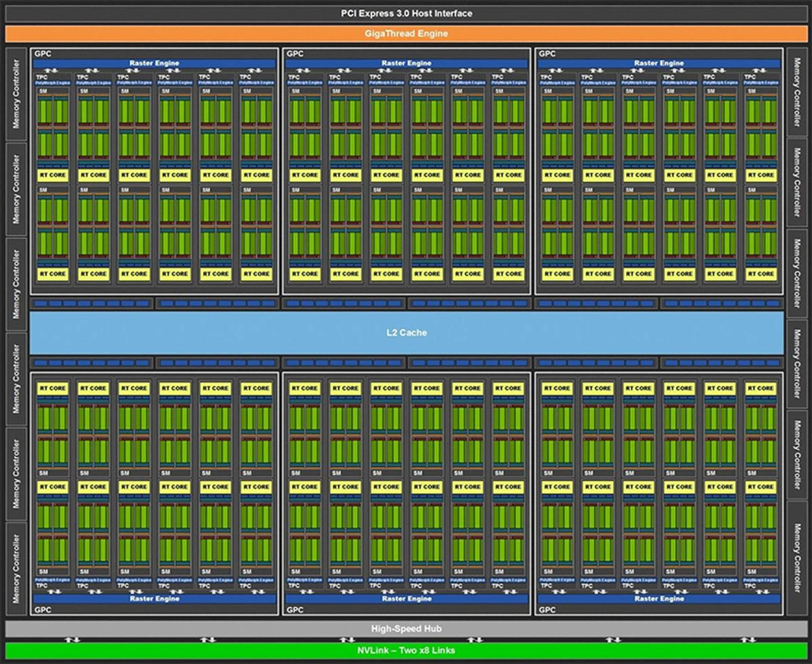
Task: Select the topmost Memory Controller on the right side
Action: (797, 92)
